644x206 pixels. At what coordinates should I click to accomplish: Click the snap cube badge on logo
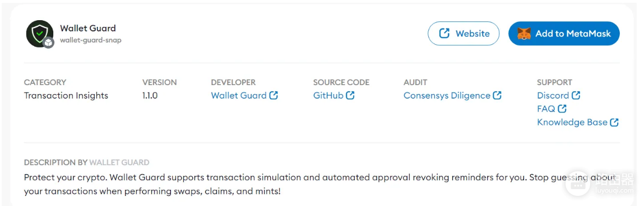[49, 43]
